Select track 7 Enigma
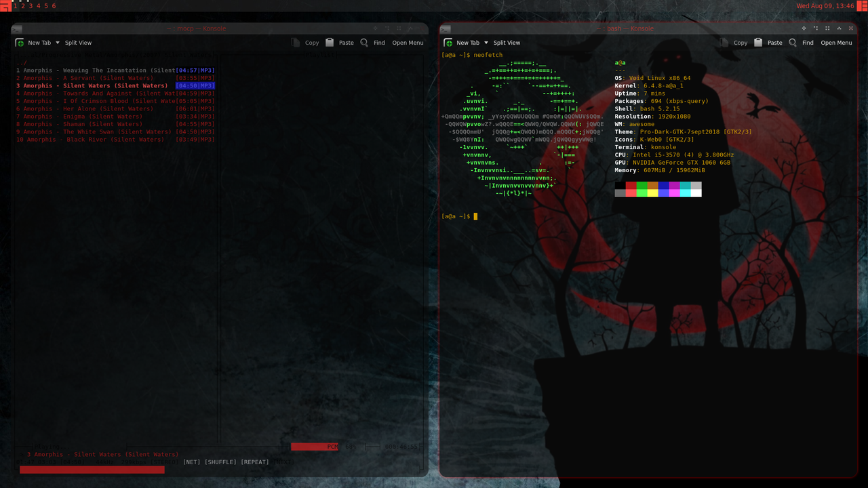The height and width of the screenshot is (488, 868). pos(115,117)
